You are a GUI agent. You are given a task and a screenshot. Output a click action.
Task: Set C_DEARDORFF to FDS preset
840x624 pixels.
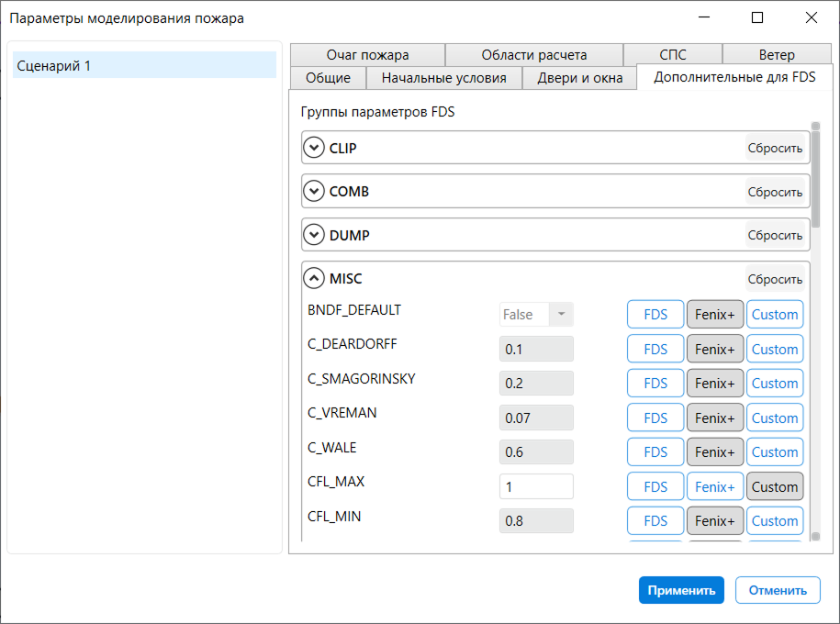click(655, 350)
